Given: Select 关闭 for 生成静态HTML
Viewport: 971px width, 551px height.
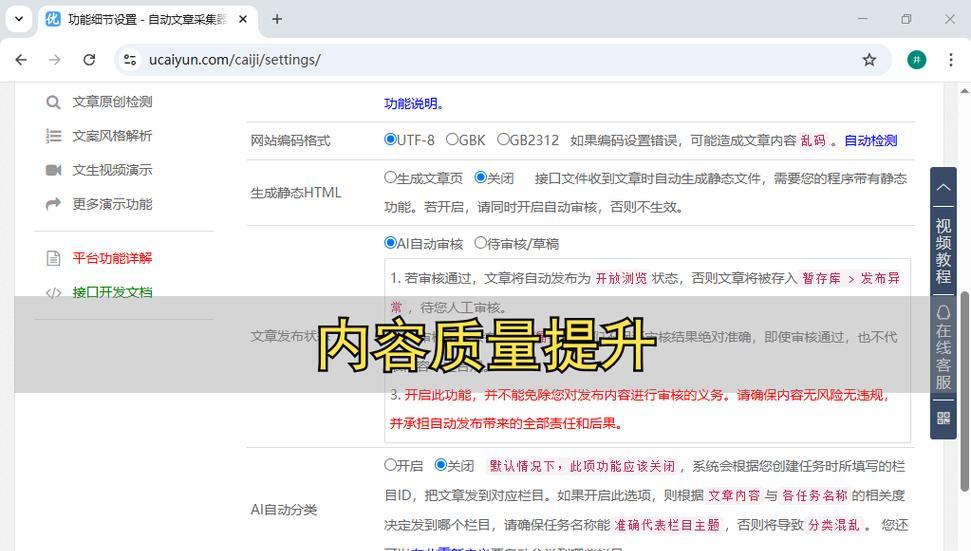Looking at the screenshot, I should point(481,178).
